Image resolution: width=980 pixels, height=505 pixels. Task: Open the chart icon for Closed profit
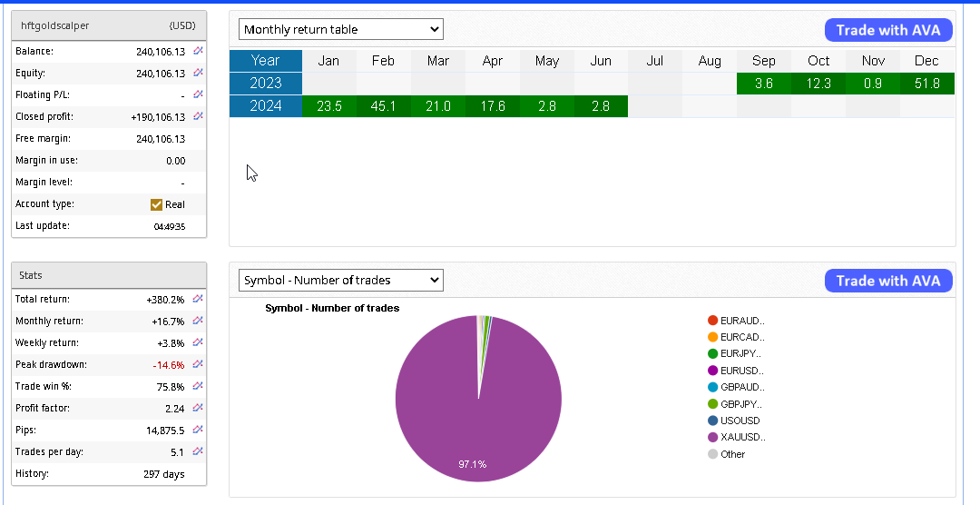(198, 117)
